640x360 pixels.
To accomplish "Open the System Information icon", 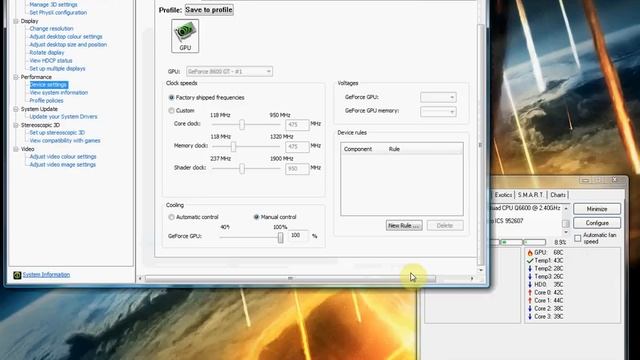I will point(17,275).
